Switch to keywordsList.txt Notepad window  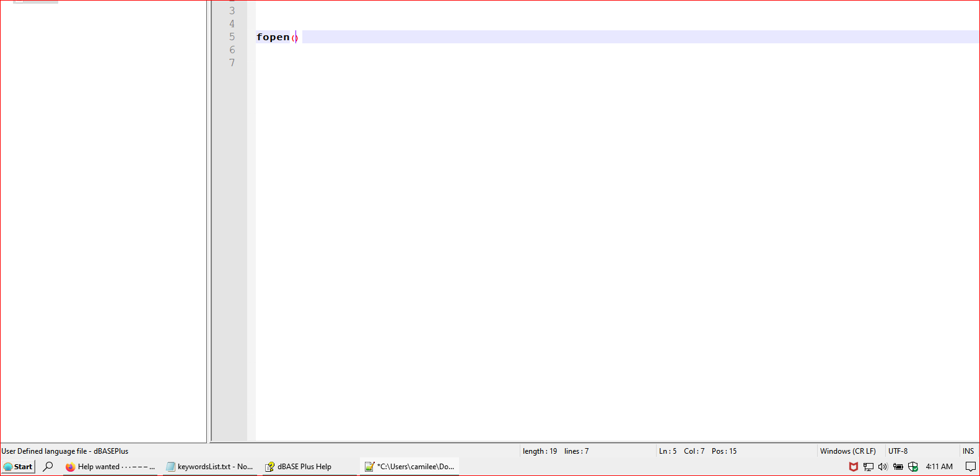[x=209, y=467]
